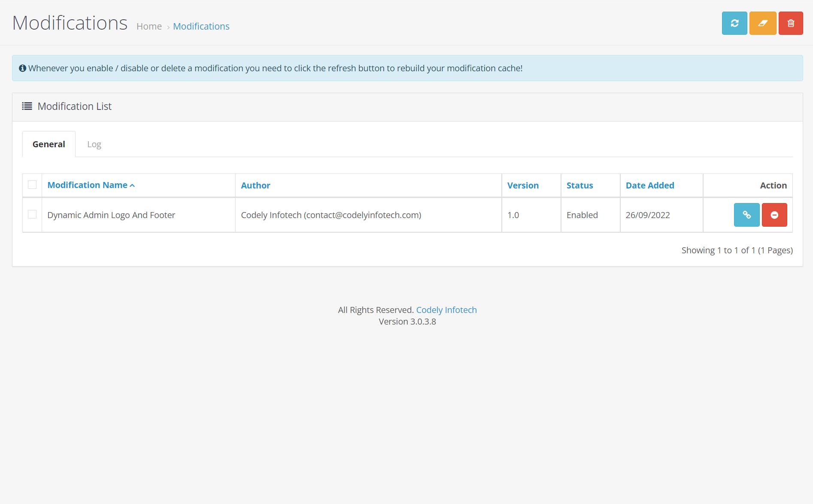The height and width of the screenshot is (504, 813).
Task: Click the Dynamic Admin Logo And Footer name
Action: click(x=111, y=215)
